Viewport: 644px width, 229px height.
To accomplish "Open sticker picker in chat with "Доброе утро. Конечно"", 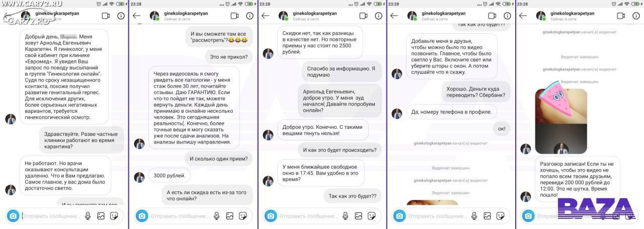I will click(371, 216).
